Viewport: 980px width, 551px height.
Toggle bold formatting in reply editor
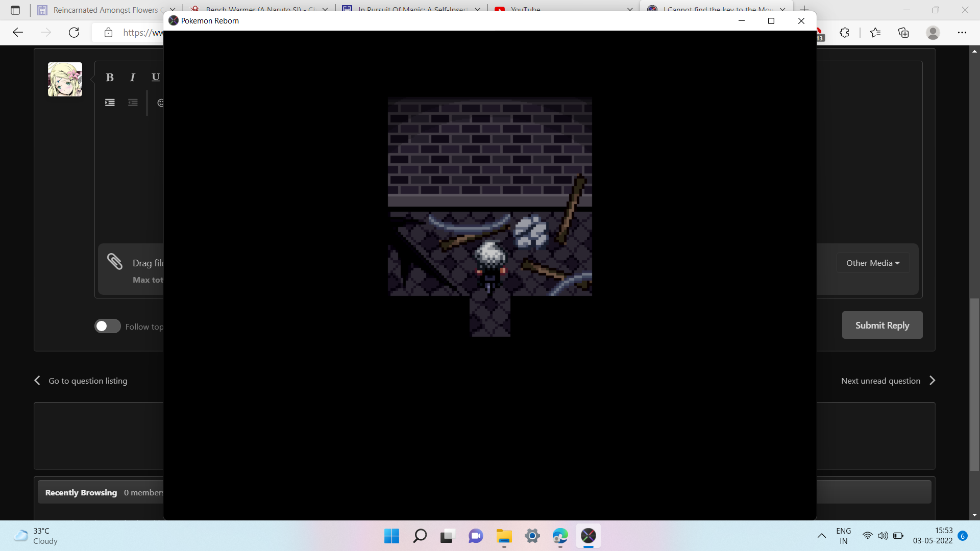click(110, 78)
